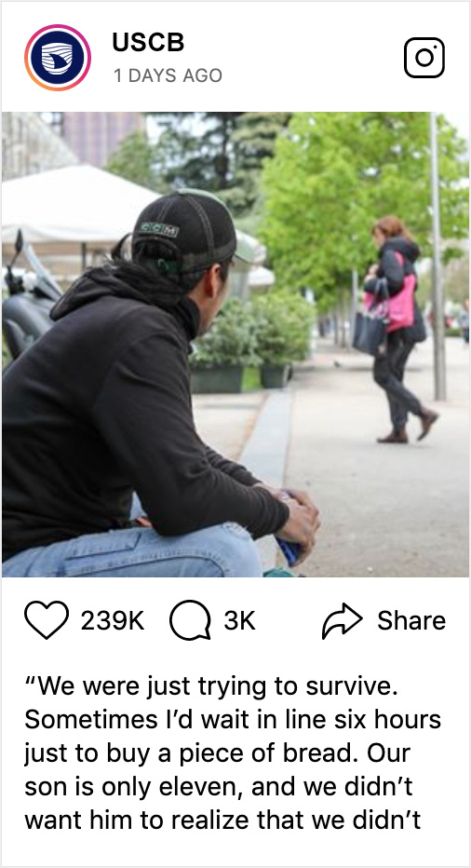This screenshot has width=471, height=868.
Task: Open the post photo of seated man
Action: [x=235, y=345]
